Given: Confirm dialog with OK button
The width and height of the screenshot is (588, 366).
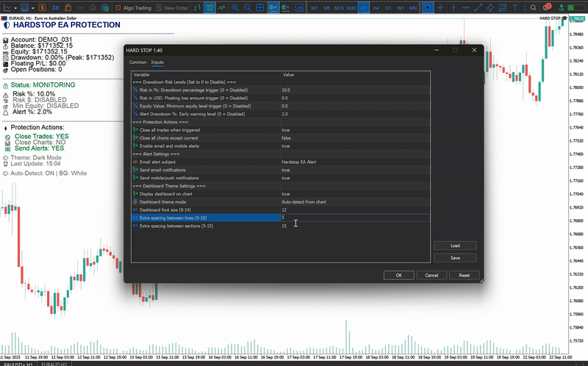Looking at the screenshot, I should click(398, 276).
